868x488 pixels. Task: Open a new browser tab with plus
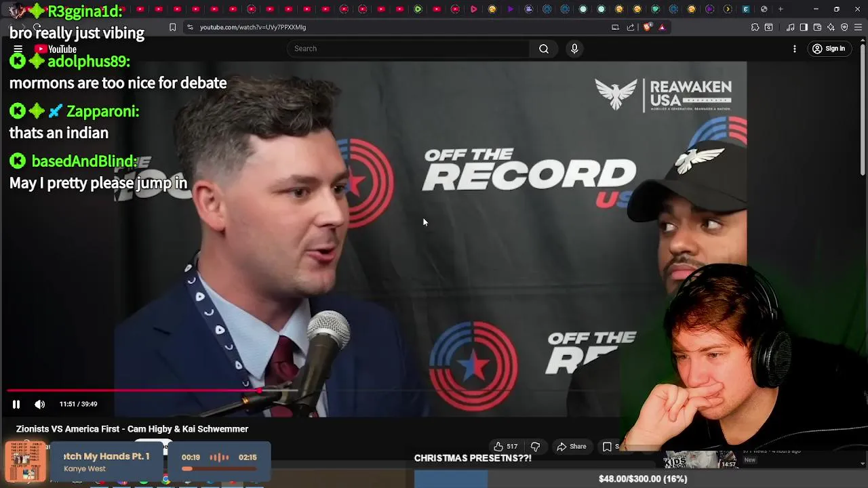[781, 9]
